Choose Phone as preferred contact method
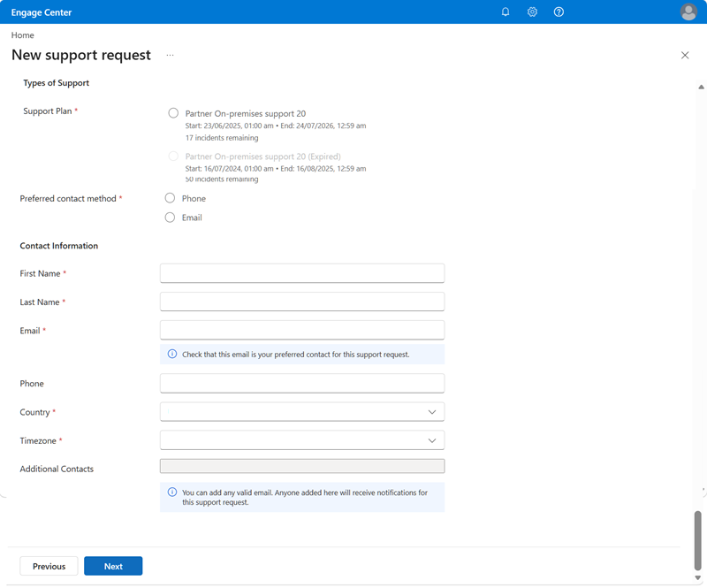The width and height of the screenshot is (707, 588). [170, 198]
